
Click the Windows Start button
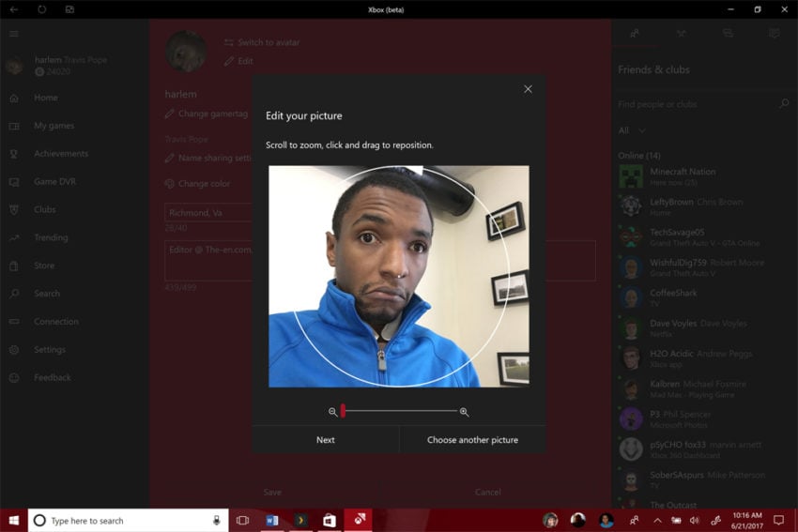click(x=14, y=521)
